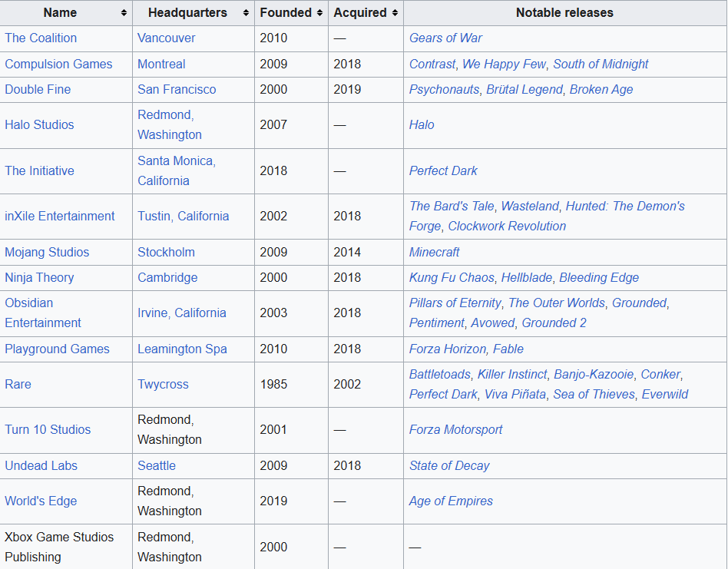The image size is (728, 569).
Task: Open Rare studio link
Action: pos(18,384)
